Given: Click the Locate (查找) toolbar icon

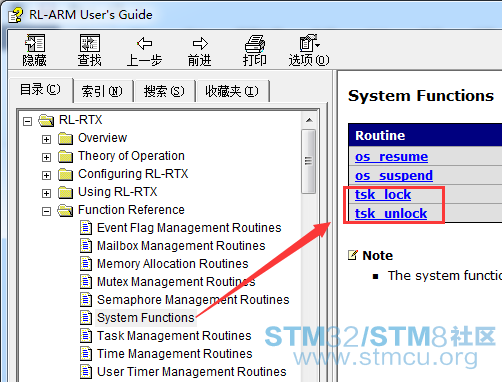Looking at the screenshot, I should point(90,43).
